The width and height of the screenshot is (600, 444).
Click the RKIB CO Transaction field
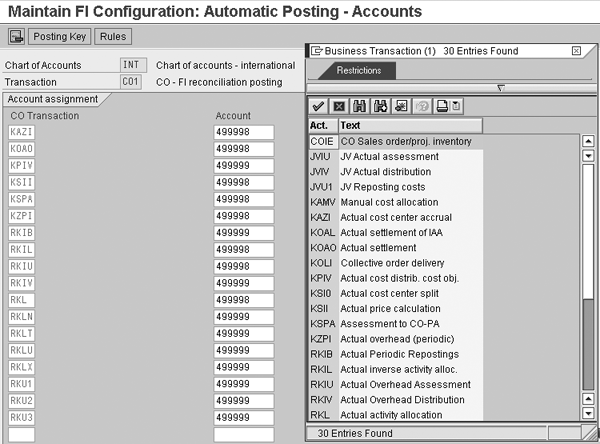click(21, 233)
